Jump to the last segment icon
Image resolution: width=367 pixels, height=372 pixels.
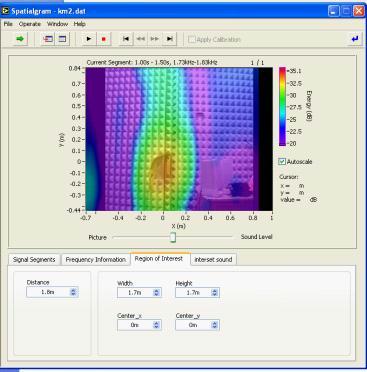point(170,39)
